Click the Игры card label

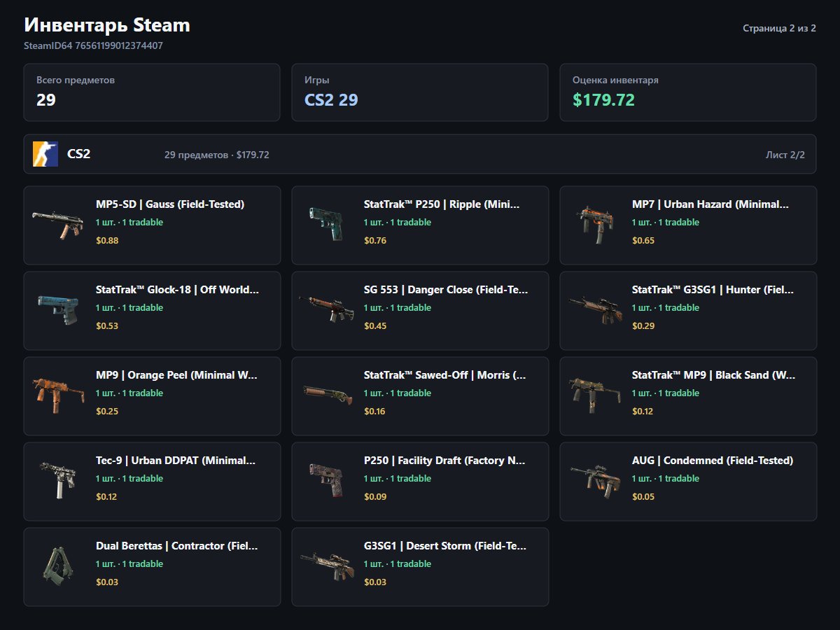point(317,80)
